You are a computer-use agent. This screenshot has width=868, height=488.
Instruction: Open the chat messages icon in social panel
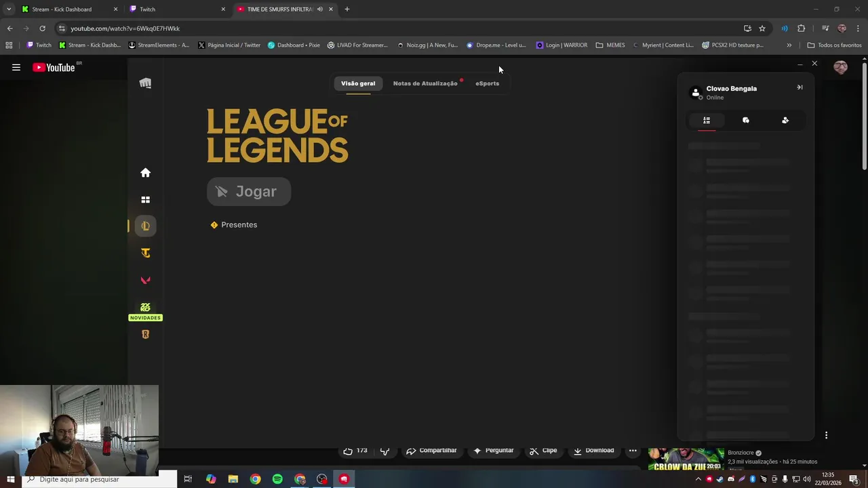coord(746,120)
